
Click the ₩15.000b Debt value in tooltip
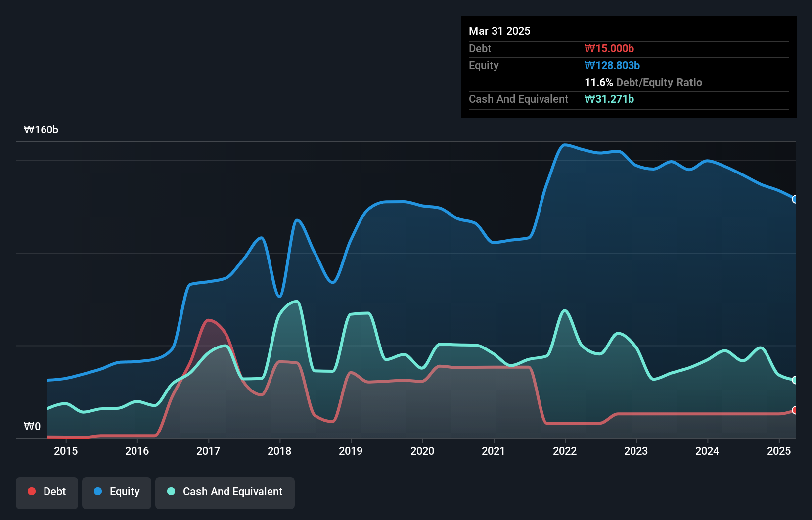[609, 49]
